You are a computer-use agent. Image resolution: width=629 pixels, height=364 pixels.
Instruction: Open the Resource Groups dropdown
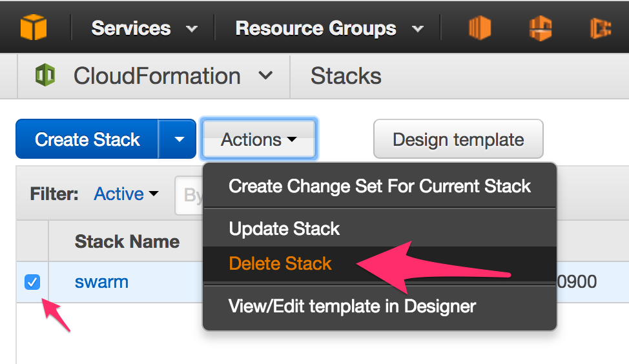point(329,28)
